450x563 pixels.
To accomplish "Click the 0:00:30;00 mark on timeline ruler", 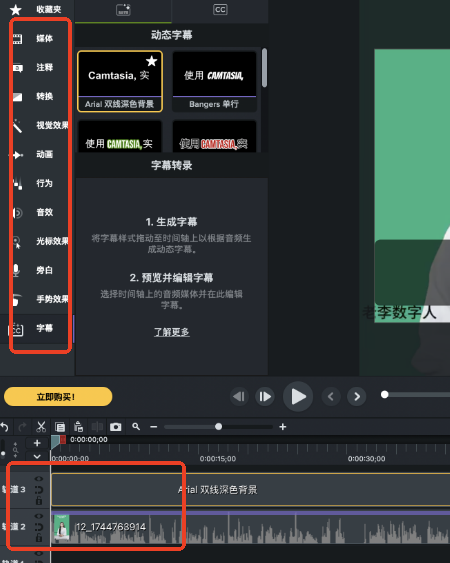I will click(366, 459).
